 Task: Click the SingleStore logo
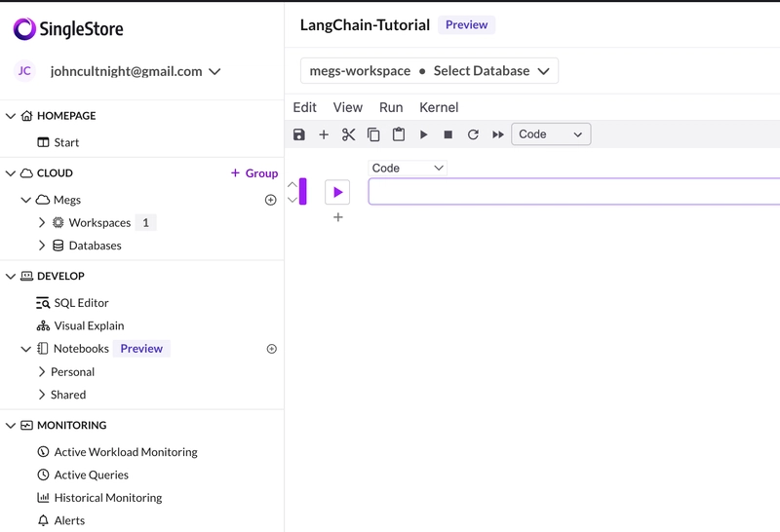[x=68, y=29]
